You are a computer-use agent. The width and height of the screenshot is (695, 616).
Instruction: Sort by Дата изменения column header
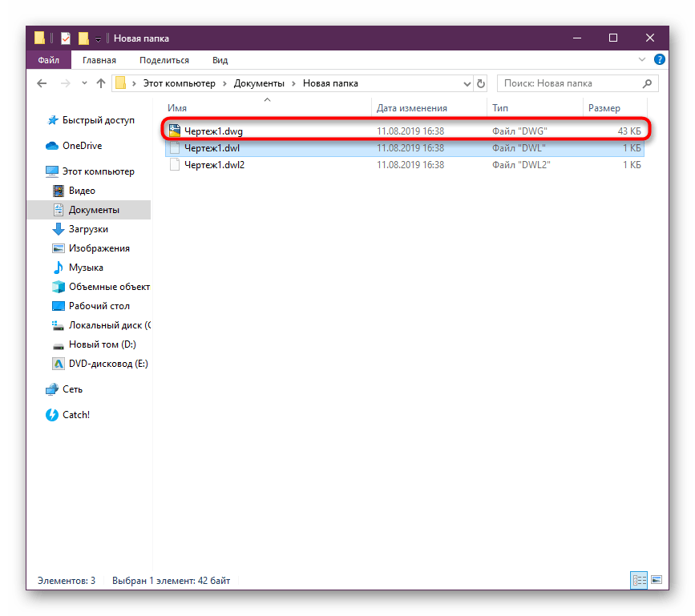click(412, 108)
